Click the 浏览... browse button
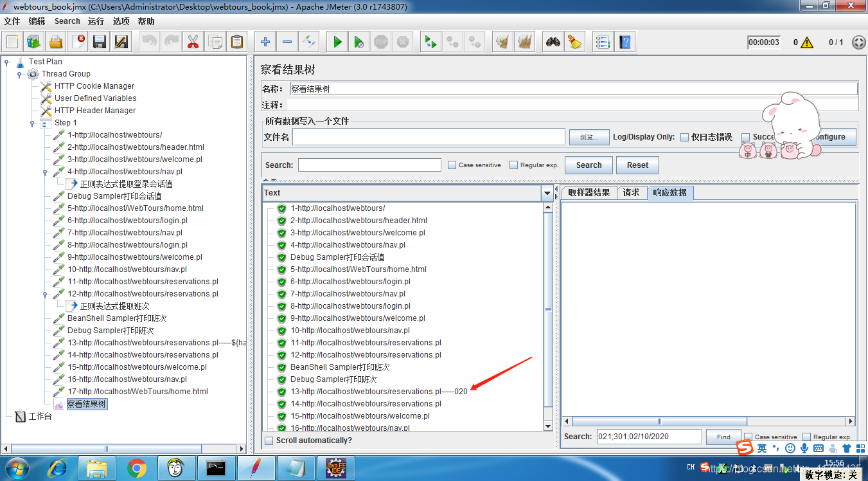The height and width of the screenshot is (481, 868). (589, 137)
